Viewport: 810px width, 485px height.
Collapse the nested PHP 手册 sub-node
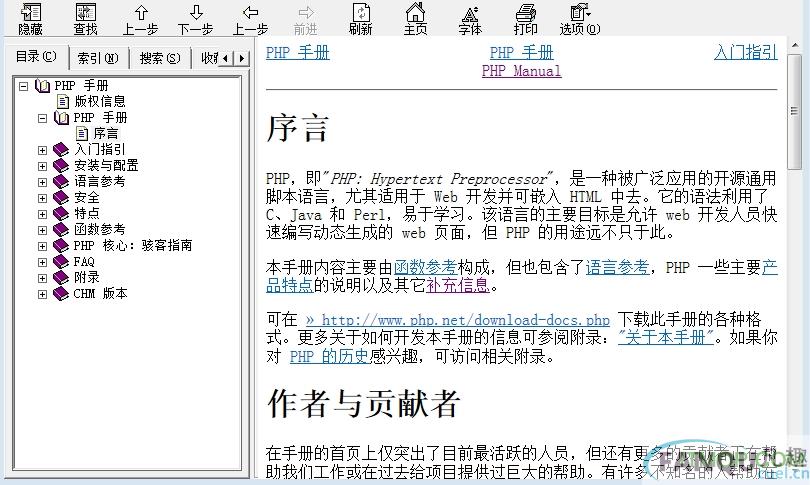(x=42, y=118)
